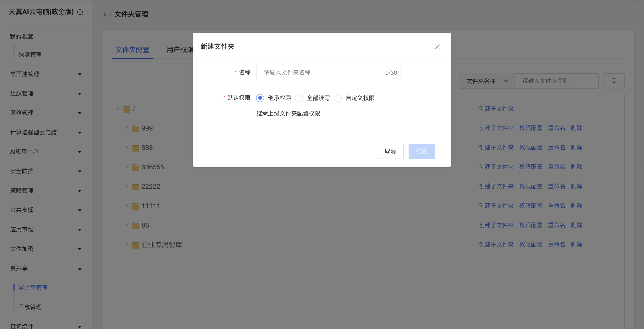Open 日志管理 in the sidebar
This screenshot has height=329, width=644.
(x=30, y=307)
